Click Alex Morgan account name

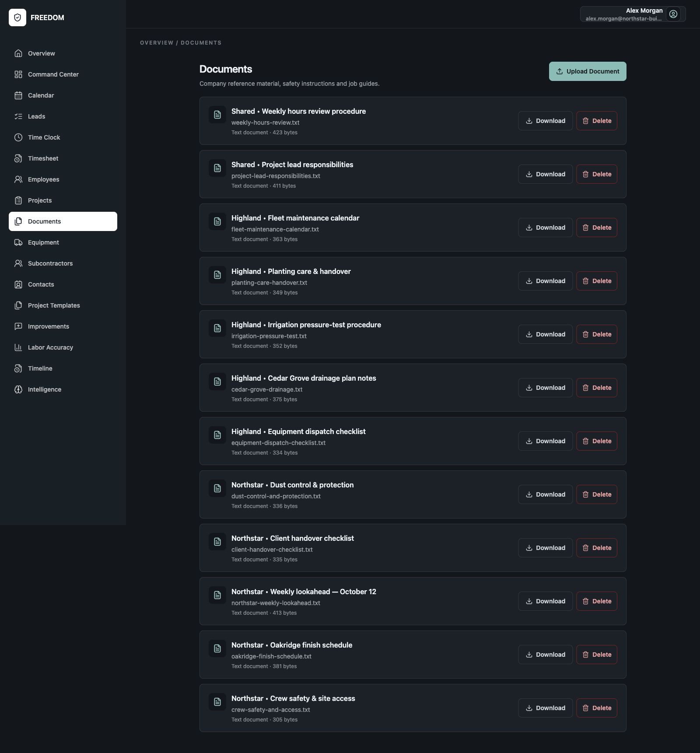[x=644, y=11]
